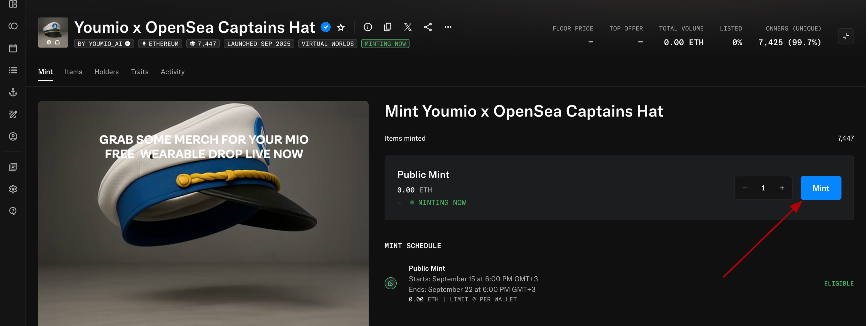The width and height of the screenshot is (868, 326).
Task: Open the three-dot more options menu
Action: (448, 27)
